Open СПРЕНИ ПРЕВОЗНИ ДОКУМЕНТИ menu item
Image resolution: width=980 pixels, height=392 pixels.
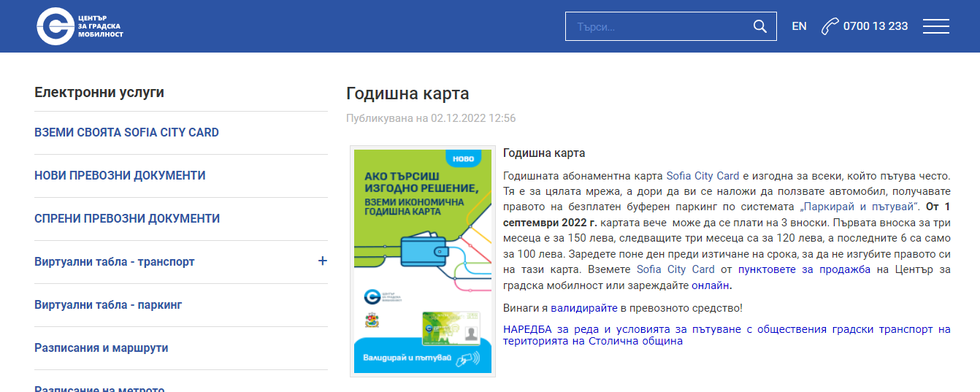127,219
